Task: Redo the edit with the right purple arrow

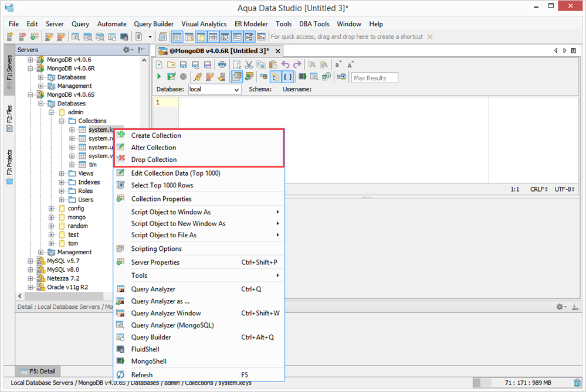Action: coord(297,64)
